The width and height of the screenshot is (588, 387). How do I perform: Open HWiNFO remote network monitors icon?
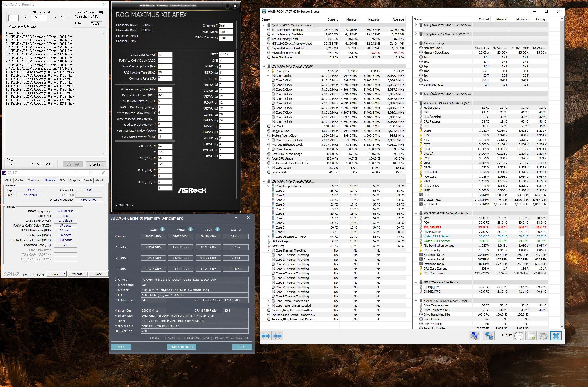pyautogui.click(x=489, y=336)
